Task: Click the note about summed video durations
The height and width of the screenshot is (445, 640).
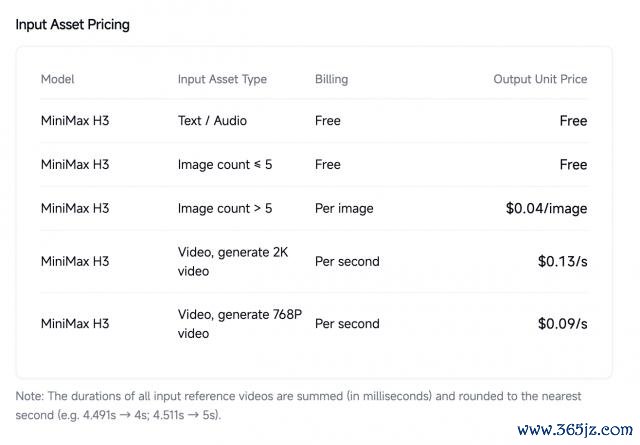Action: [298, 406]
